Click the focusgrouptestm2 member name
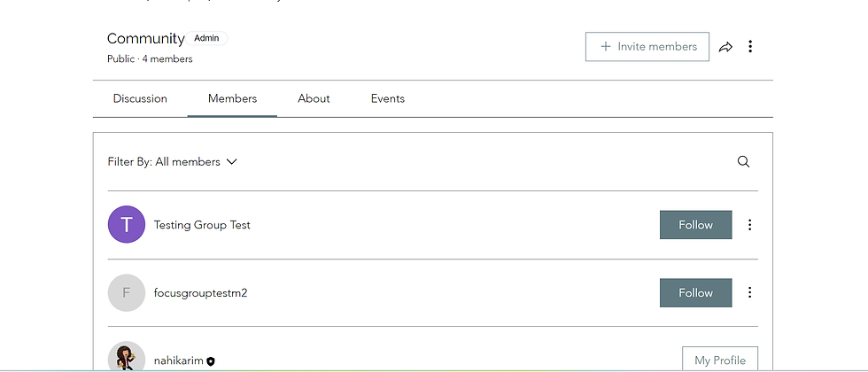The width and height of the screenshot is (868, 372). pos(200,292)
